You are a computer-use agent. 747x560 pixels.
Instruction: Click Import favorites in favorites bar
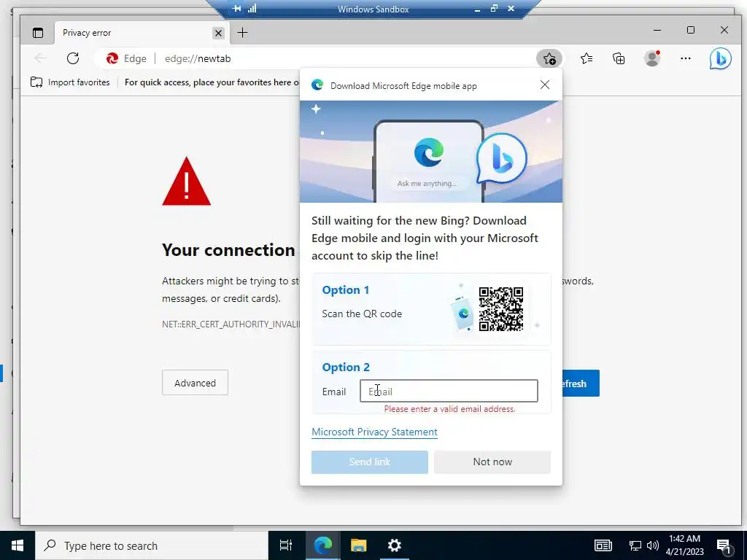(70, 82)
